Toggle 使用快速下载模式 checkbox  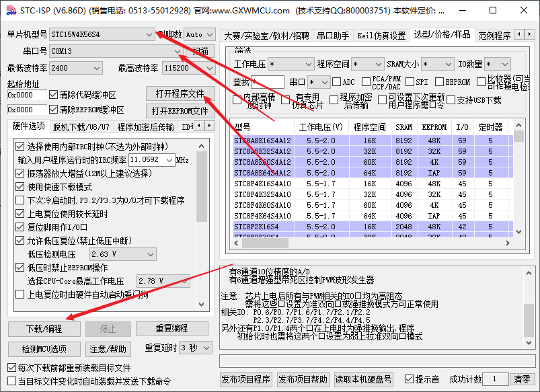(x=20, y=187)
